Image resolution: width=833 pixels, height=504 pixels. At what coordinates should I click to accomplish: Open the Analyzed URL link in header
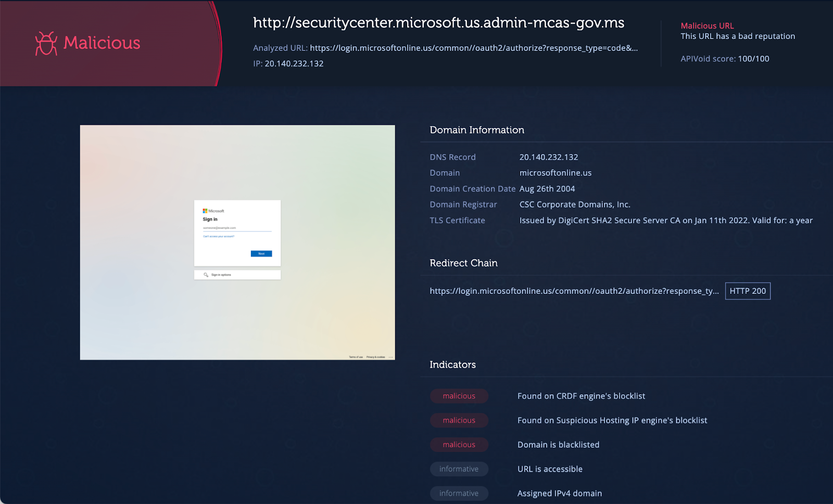point(474,48)
